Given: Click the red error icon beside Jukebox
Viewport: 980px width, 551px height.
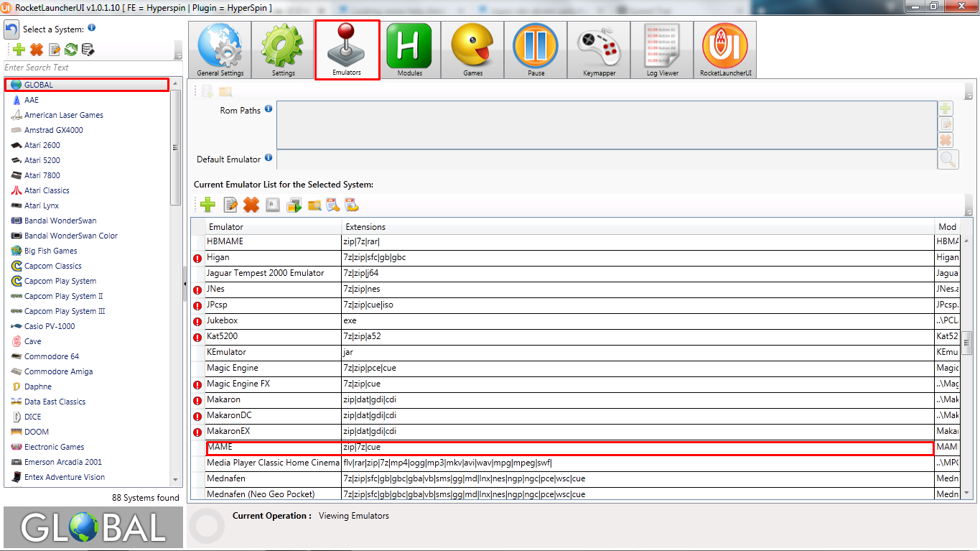Looking at the screenshot, I should [x=197, y=321].
